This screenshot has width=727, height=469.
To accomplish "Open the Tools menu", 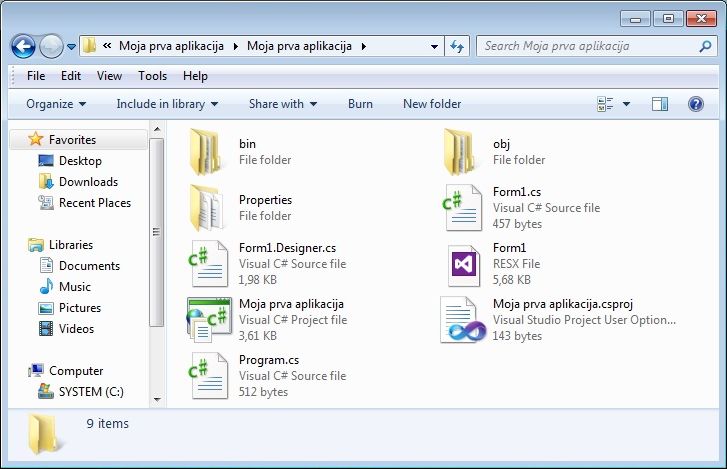I will [x=153, y=76].
